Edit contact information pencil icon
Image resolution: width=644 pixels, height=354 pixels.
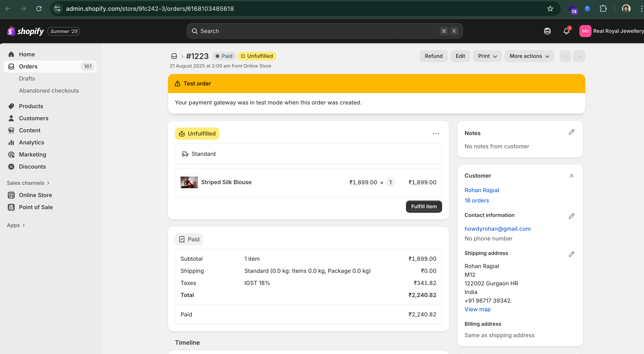pos(571,216)
